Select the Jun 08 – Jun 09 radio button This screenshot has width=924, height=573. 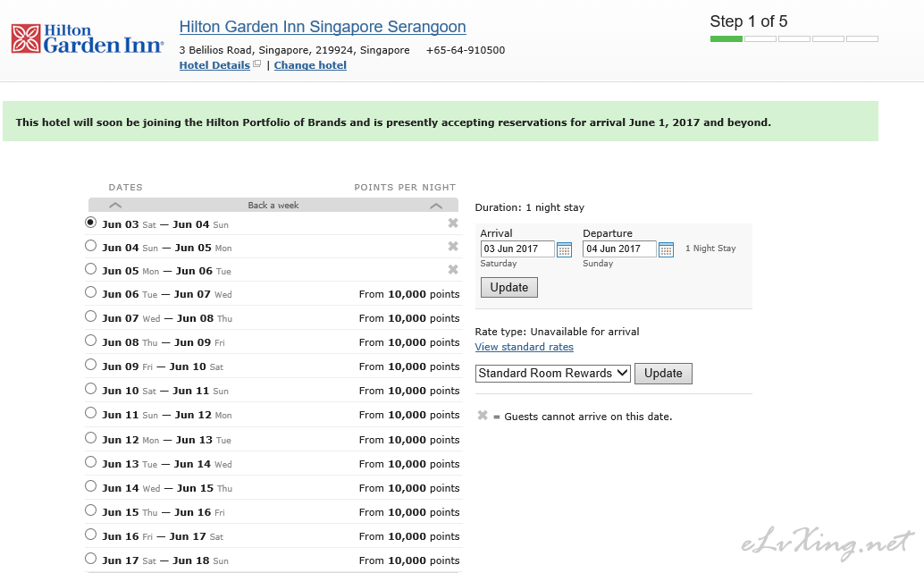90,341
